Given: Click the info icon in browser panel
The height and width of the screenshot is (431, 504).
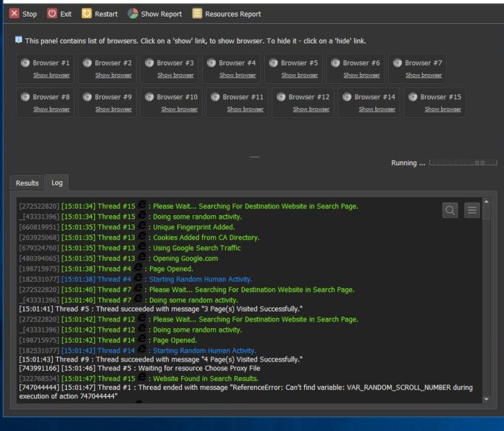Looking at the screenshot, I should pyautogui.click(x=18, y=40).
